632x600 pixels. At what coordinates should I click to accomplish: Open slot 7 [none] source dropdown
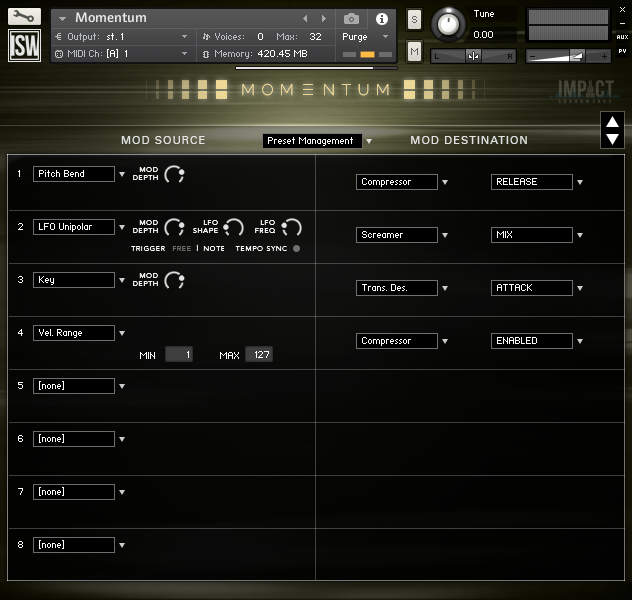click(74, 492)
